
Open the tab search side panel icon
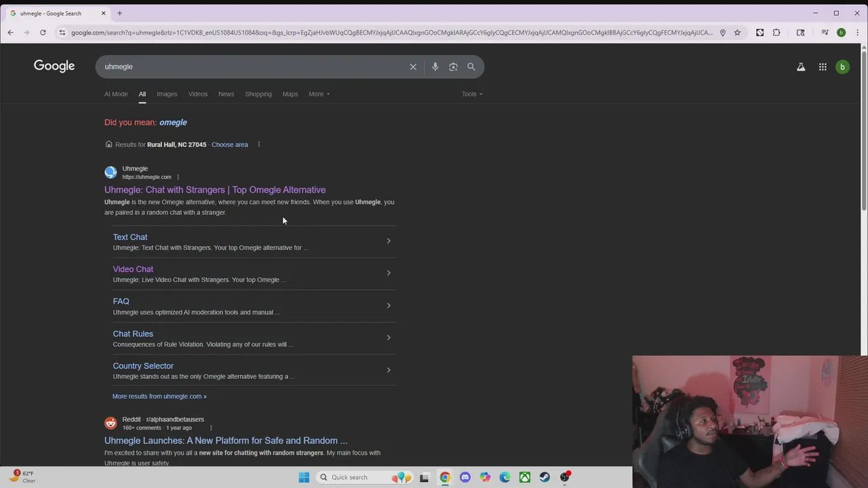tap(801, 33)
